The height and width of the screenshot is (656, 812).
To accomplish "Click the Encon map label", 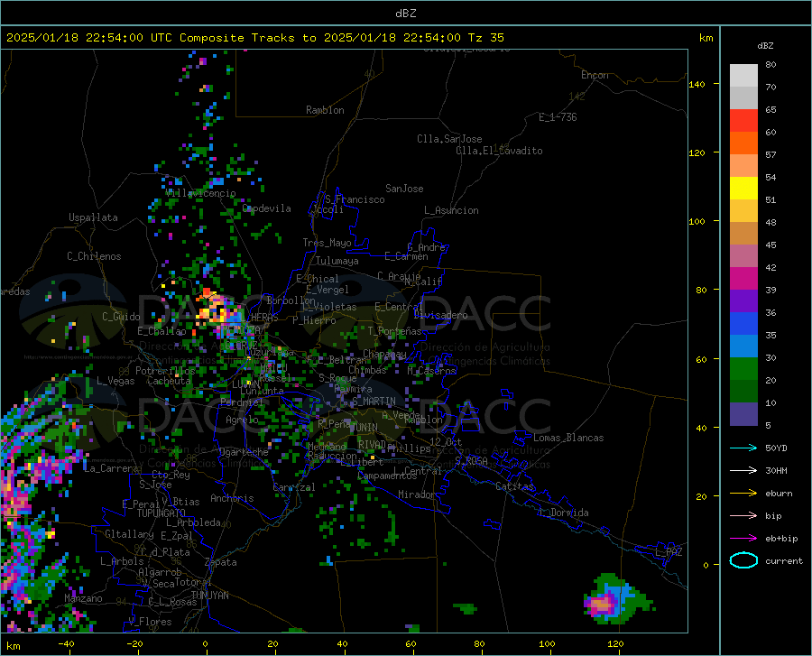I will point(595,75).
